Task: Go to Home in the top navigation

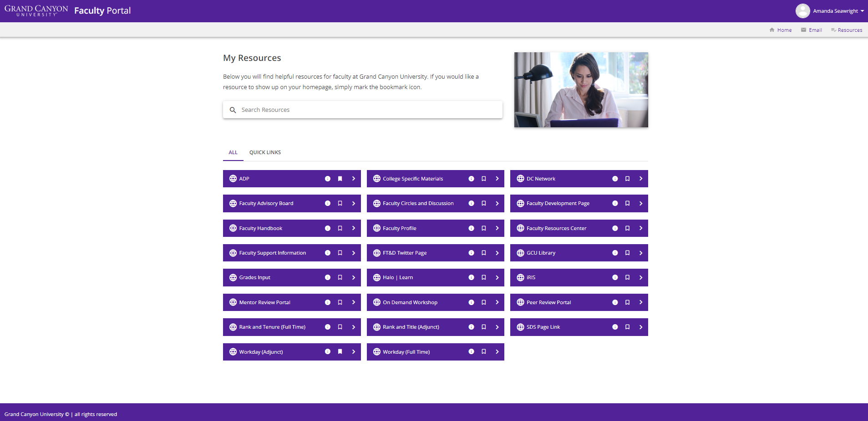Action: (781, 30)
